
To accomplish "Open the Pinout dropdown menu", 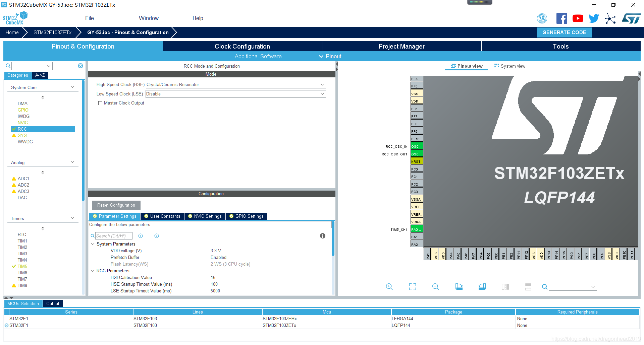I will coord(330,56).
